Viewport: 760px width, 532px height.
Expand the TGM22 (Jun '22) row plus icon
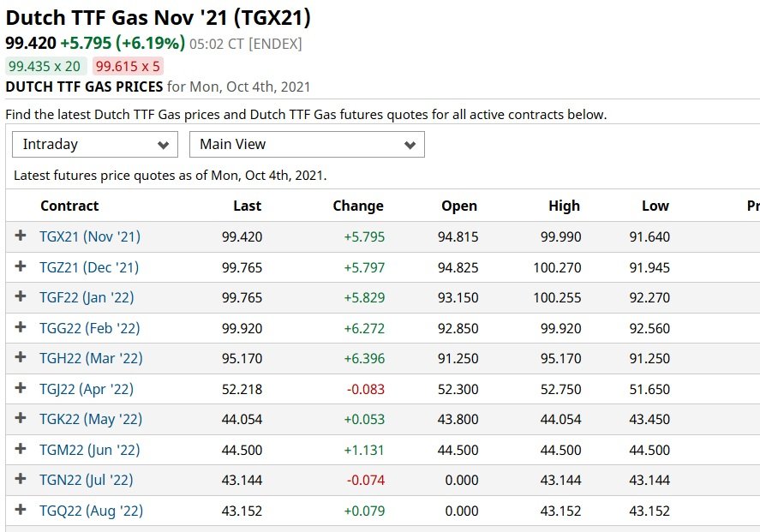[x=21, y=449]
